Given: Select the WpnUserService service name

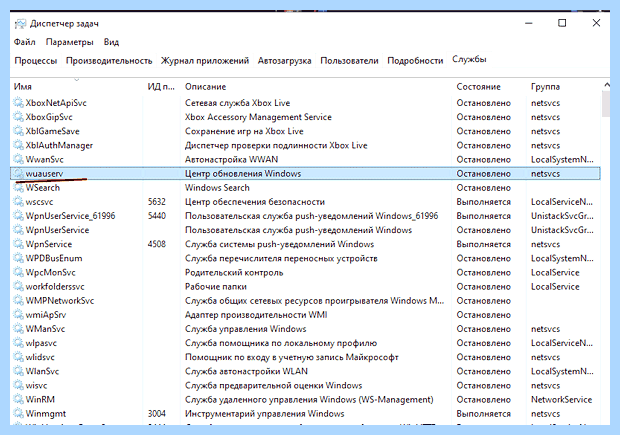Looking at the screenshot, I should [x=57, y=230].
